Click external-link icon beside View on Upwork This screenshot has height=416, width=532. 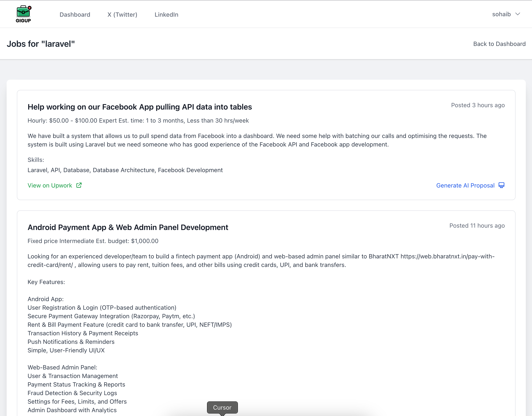(79, 185)
